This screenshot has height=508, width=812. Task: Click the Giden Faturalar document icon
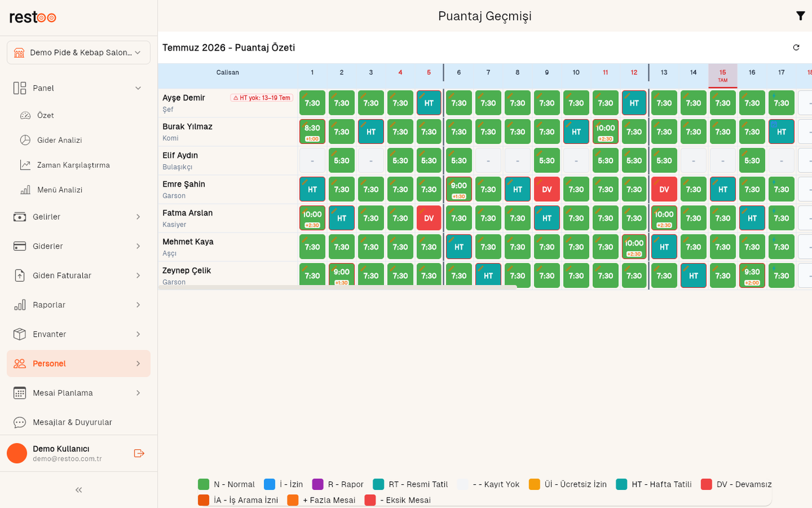pyautogui.click(x=20, y=276)
